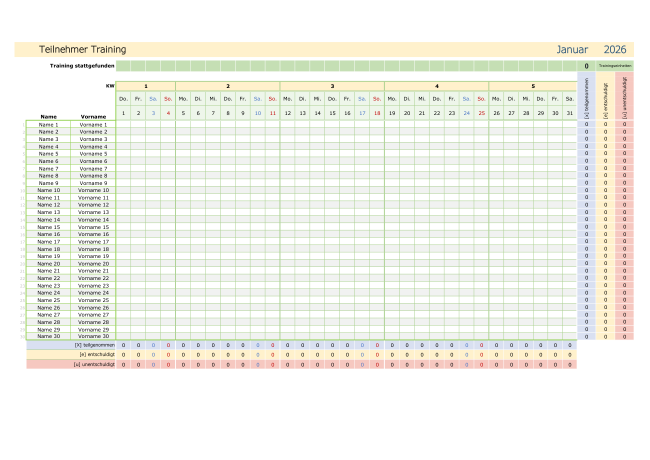Screen dimensions: 650x460
Task: Click the bottom "[e] entschuldigt" summary row label
Action: [97, 355]
